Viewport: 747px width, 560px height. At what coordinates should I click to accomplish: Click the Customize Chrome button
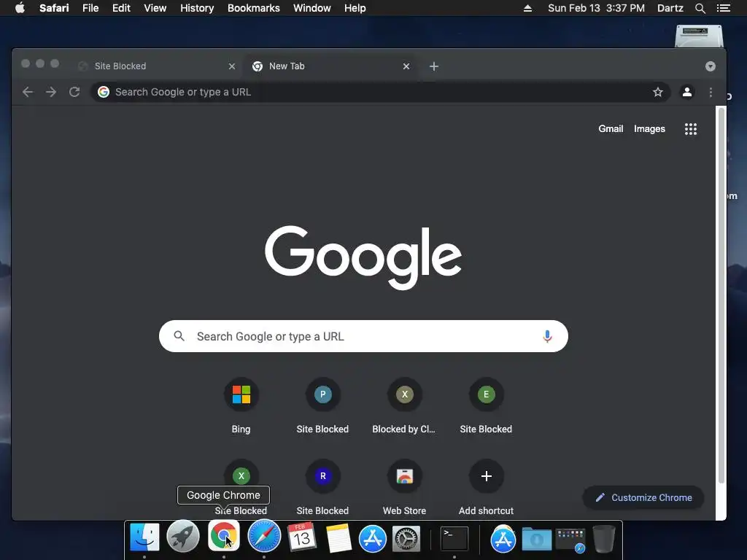click(x=643, y=497)
